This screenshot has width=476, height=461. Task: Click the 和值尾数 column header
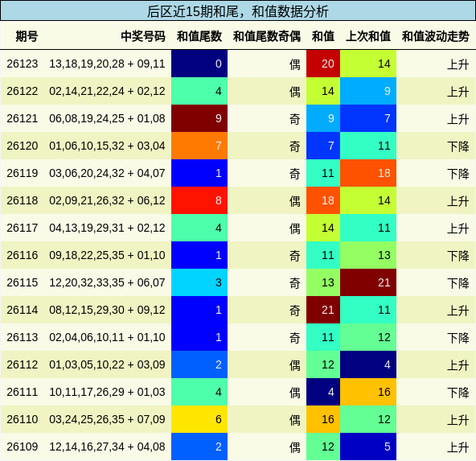199,36
